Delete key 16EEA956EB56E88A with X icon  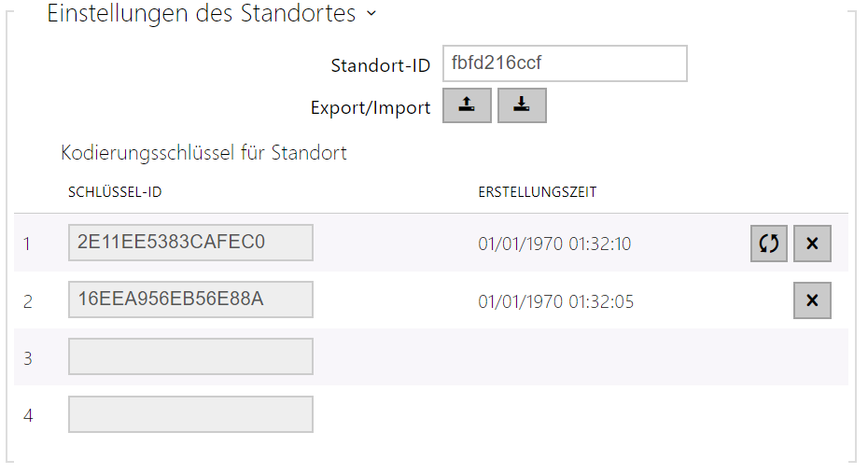tap(812, 301)
